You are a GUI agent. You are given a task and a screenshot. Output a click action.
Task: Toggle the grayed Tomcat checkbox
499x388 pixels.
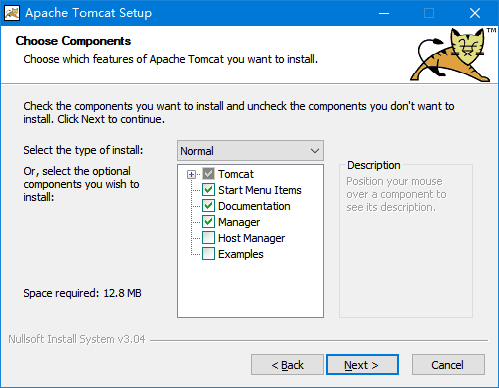coord(208,174)
